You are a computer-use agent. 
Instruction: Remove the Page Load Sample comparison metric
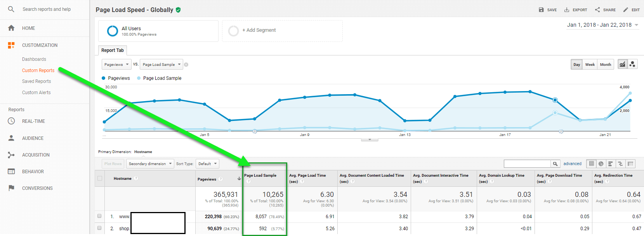click(x=186, y=65)
